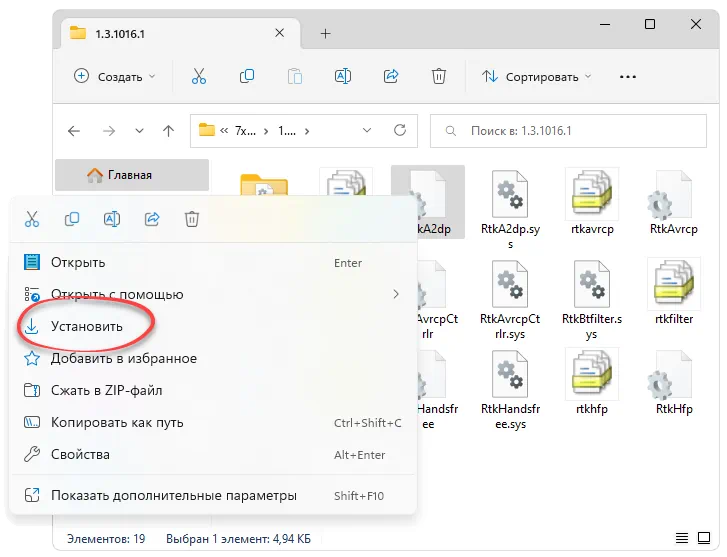Screen dimensions: 727x557
Task: Open the three-dots More options menu
Action: (x=628, y=77)
